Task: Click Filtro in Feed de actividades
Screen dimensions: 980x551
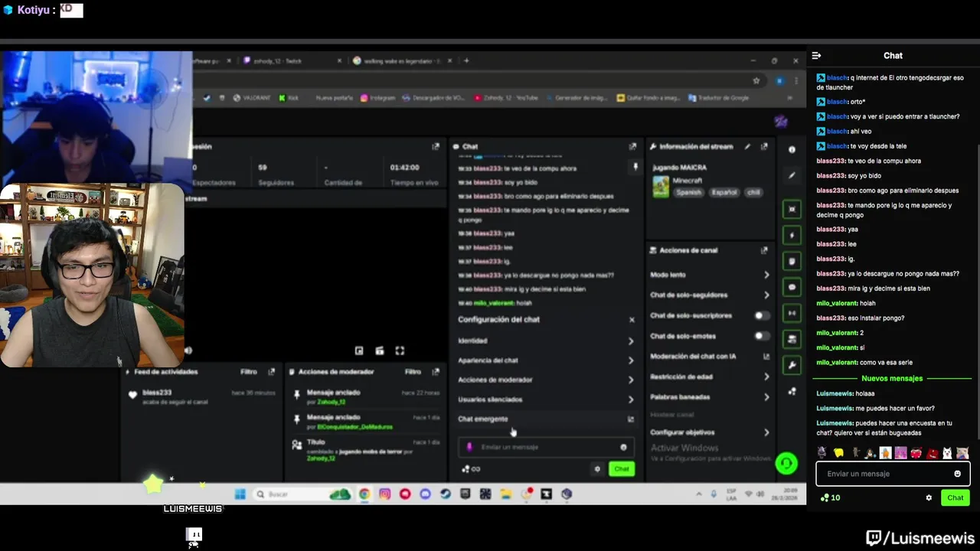Action: (x=249, y=372)
